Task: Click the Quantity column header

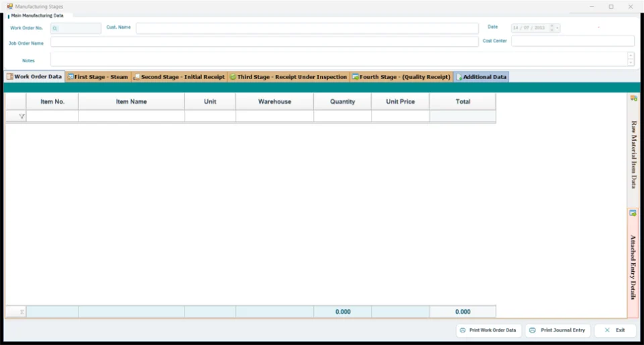Action: [x=342, y=102]
